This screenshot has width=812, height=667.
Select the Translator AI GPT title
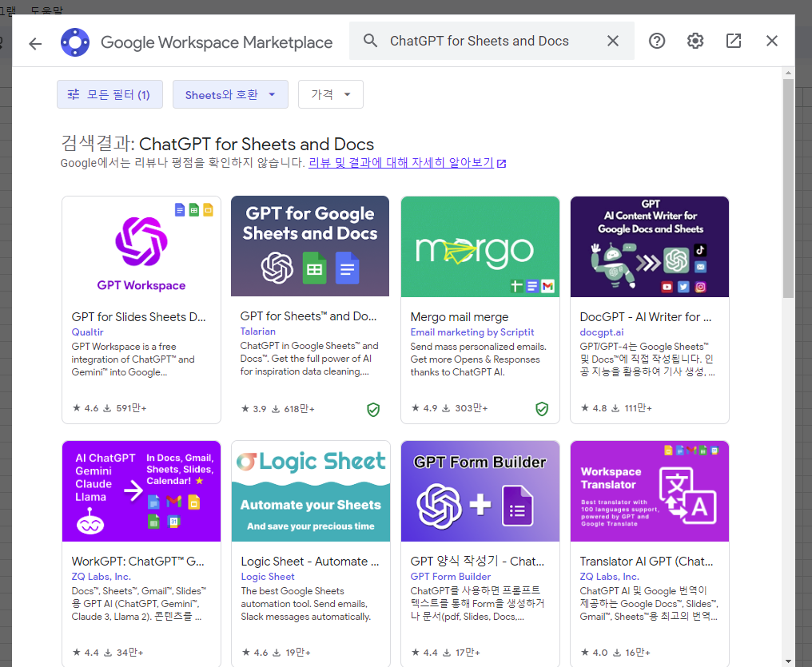647,562
